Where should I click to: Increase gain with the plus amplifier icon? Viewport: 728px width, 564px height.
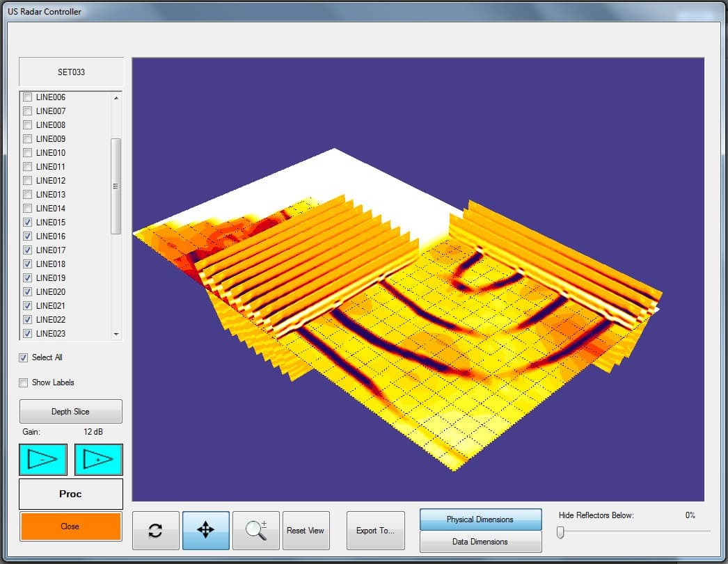[99, 460]
